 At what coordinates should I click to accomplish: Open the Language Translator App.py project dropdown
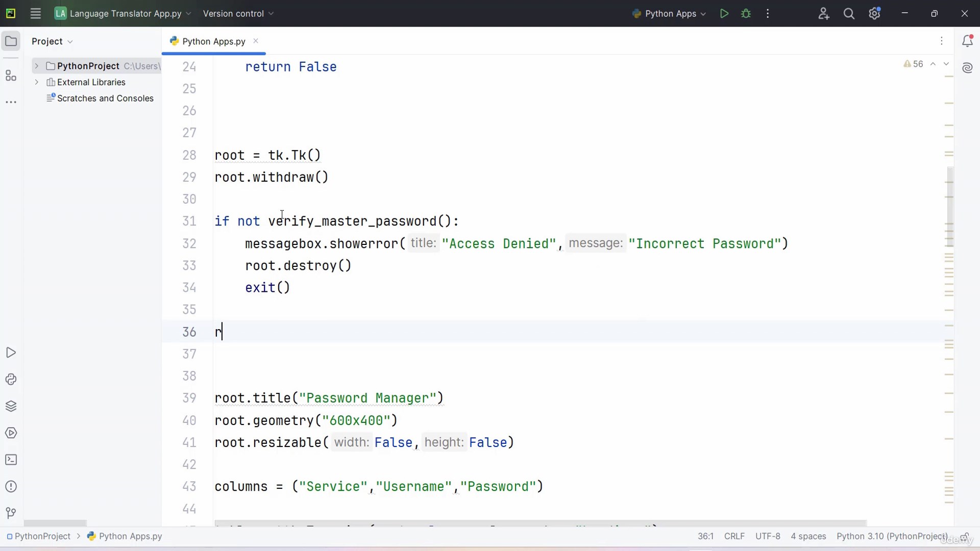[x=123, y=14]
